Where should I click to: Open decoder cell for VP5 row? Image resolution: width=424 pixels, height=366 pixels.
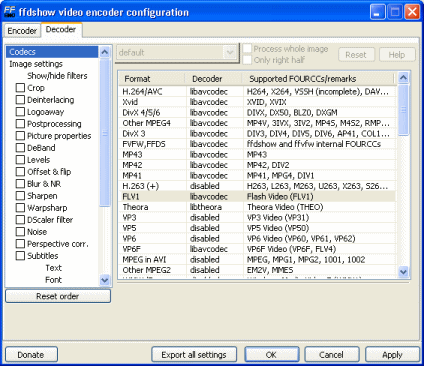[x=215, y=228]
